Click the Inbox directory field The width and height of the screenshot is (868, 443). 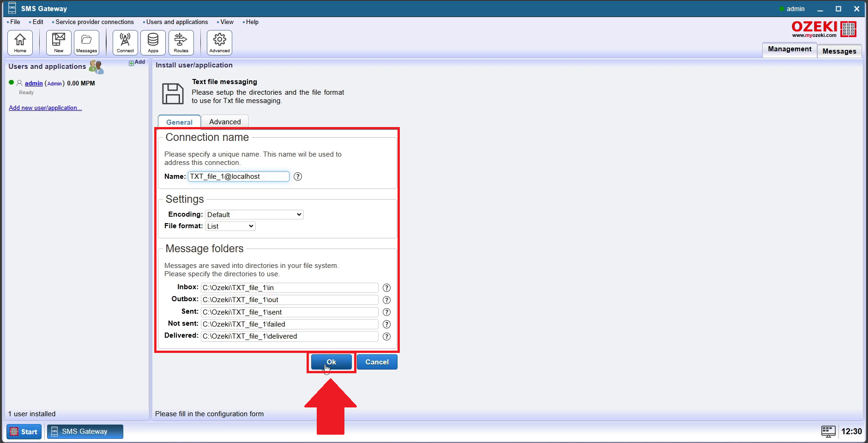tap(289, 288)
